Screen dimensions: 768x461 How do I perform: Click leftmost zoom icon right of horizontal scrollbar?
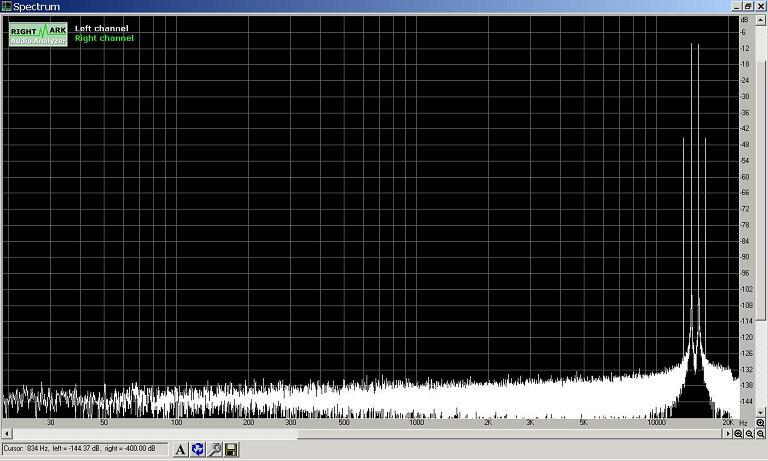click(738, 434)
